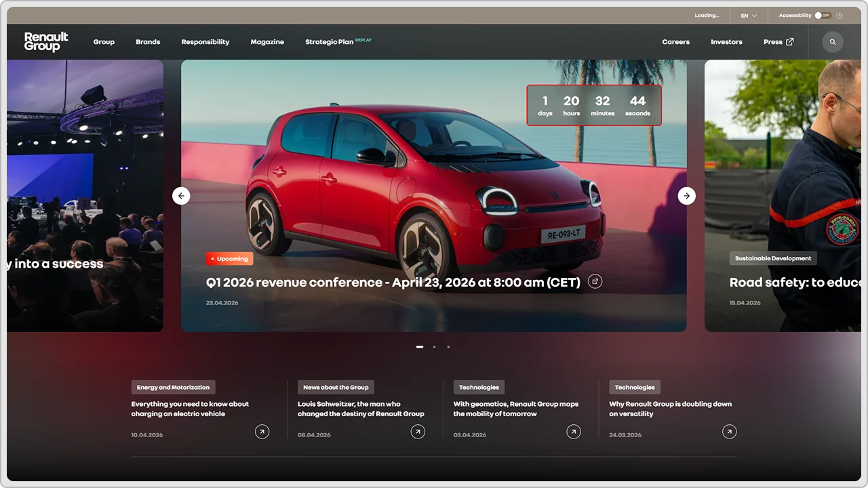868x488 pixels.
Task: Click the Upcoming tag badge
Action: coord(230,259)
